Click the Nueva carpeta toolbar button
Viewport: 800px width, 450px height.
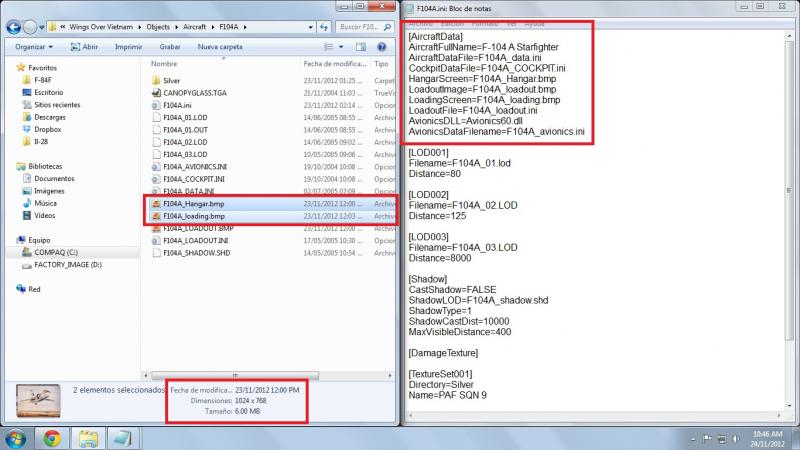(220, 47)
